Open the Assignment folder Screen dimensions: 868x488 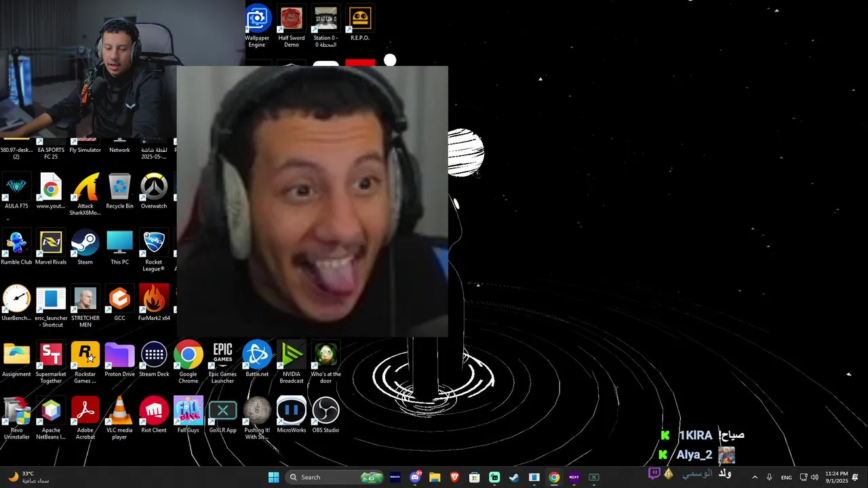pyautogui.click(x=16, y=360)
